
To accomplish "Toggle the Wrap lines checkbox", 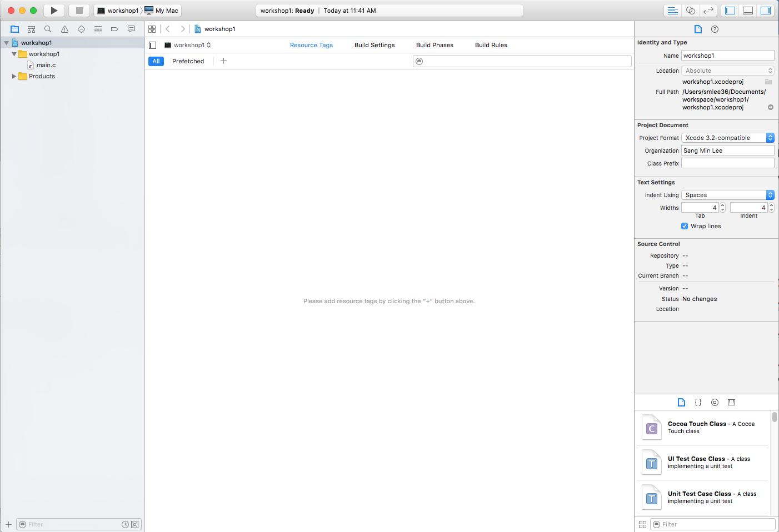I will pos(685,226).
